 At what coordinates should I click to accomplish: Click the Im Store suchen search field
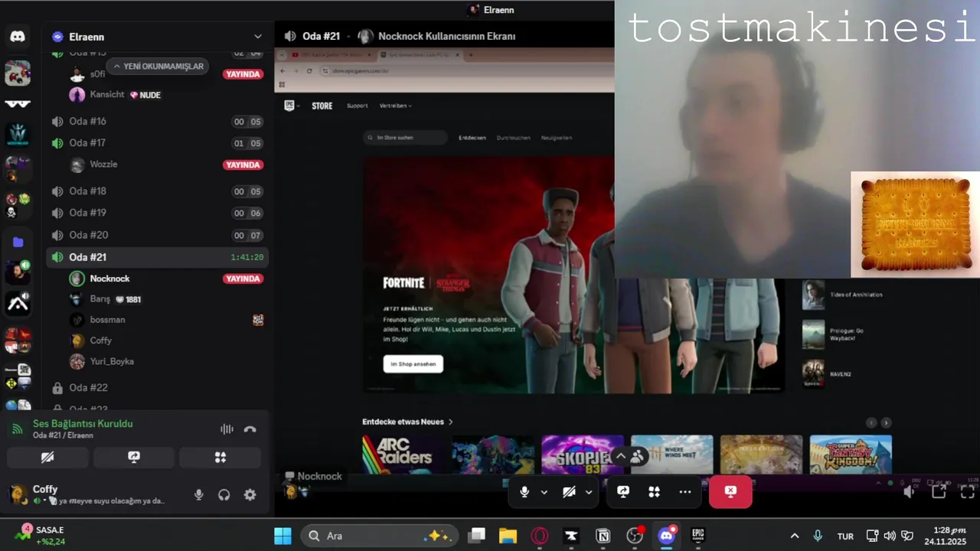coord(405,138)
